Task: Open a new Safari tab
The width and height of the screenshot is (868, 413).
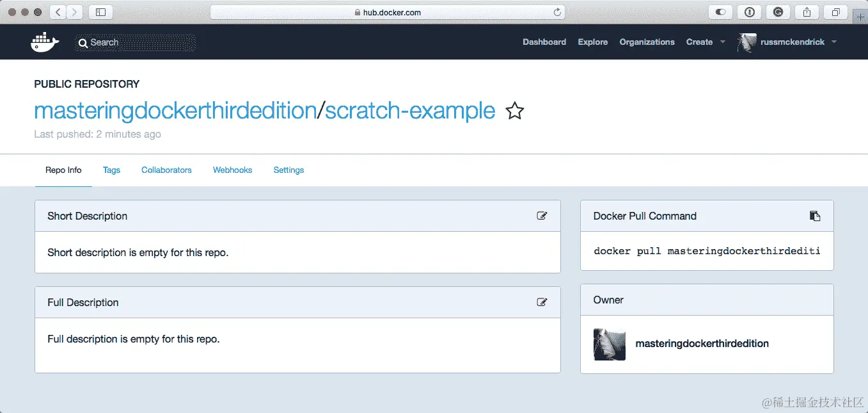Action: (859, 15)
